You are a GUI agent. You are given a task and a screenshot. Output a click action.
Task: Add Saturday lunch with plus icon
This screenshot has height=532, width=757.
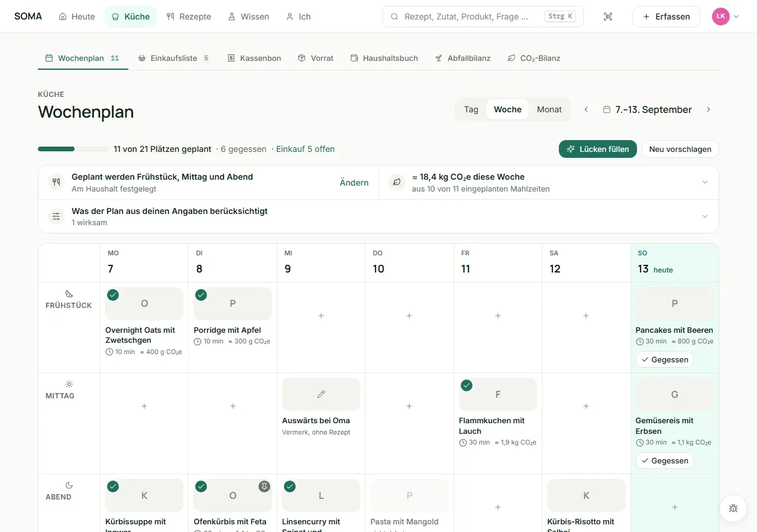coord(586,406)
